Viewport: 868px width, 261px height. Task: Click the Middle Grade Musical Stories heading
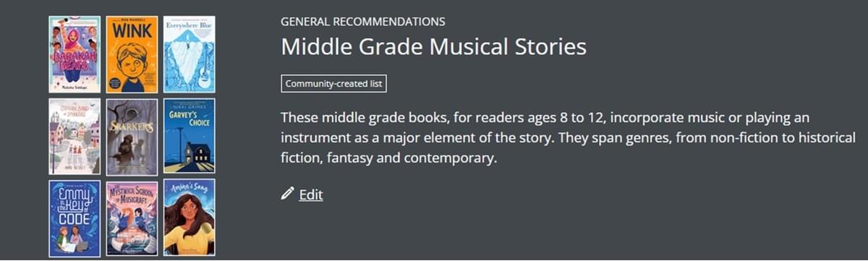pyautogui.click(x=433, y=48)
